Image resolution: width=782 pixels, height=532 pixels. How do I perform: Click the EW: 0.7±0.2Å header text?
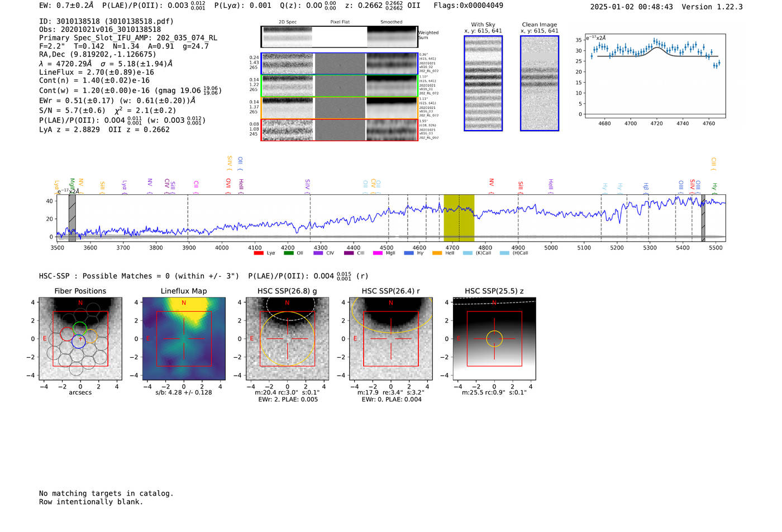point(66,6)
